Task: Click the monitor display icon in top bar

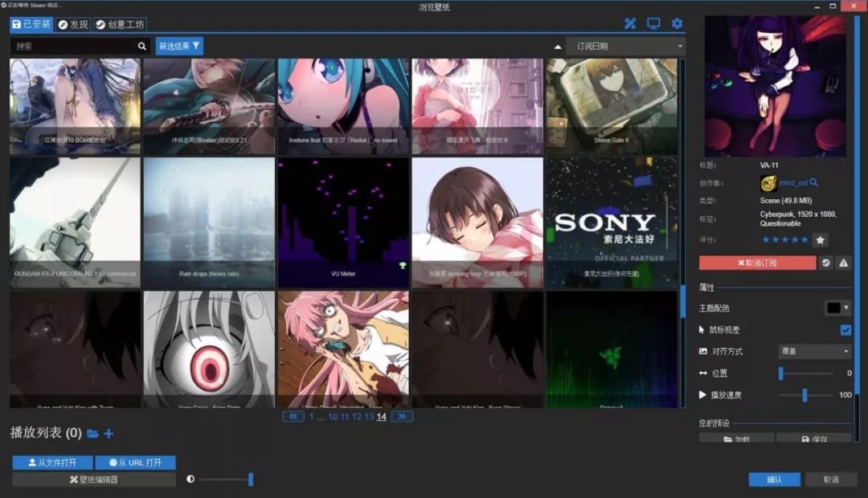Action: [x=653, y=24]
